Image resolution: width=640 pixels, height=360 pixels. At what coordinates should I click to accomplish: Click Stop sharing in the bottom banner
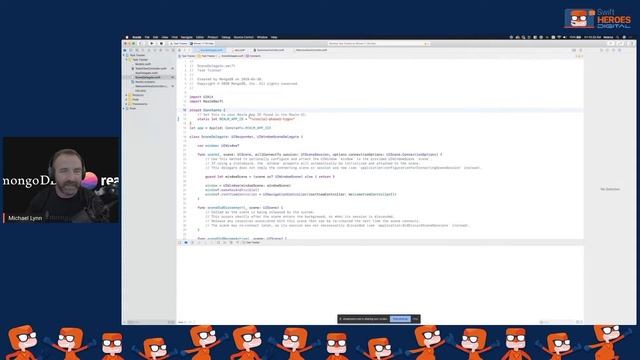(x=400, y=319)
